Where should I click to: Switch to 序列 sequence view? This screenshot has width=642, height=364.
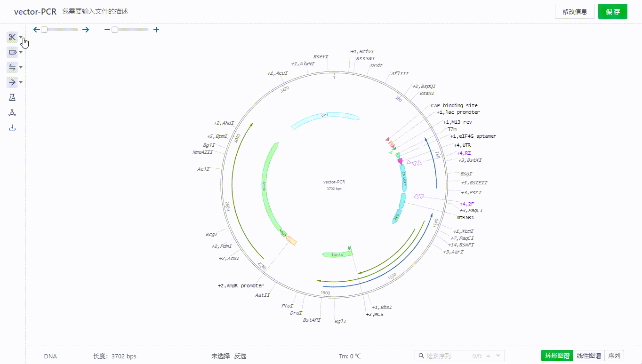pos(614,356)
